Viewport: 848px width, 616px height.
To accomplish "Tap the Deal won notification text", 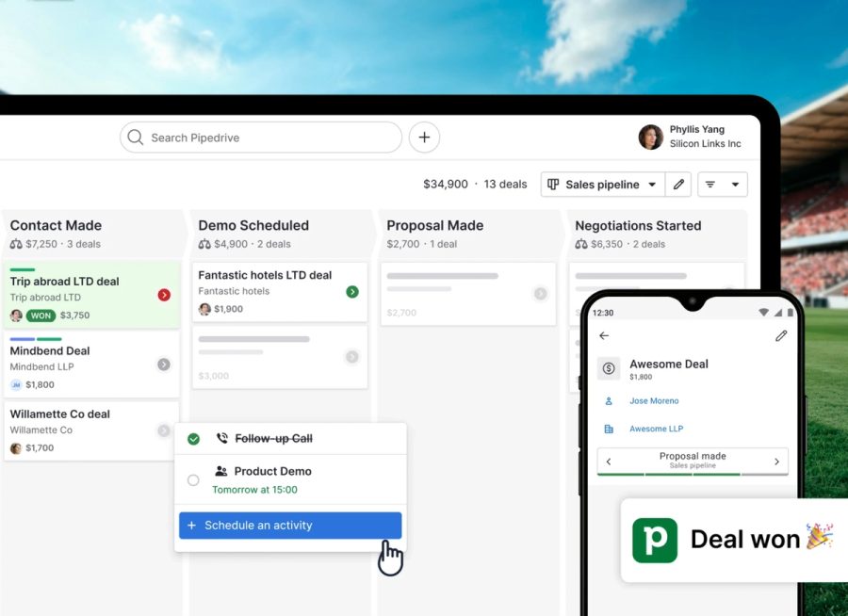I will click(745, 539).
